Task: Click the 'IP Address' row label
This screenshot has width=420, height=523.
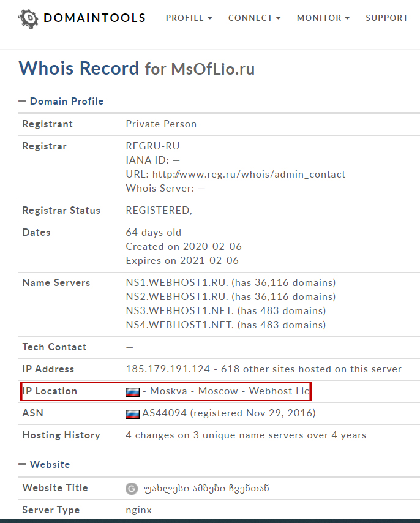Action: click(48, 369)
